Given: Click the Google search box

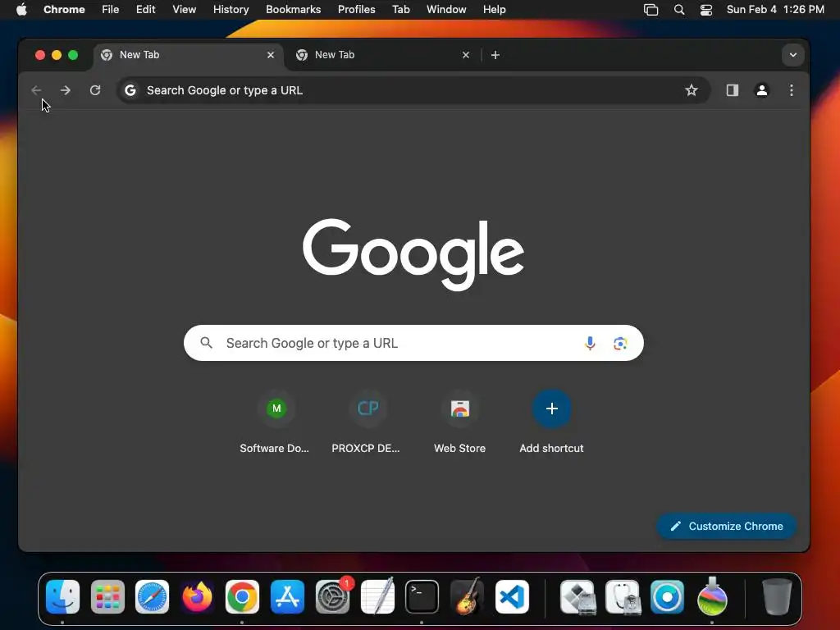Looking at the screenshot, I should pos(413,343).
